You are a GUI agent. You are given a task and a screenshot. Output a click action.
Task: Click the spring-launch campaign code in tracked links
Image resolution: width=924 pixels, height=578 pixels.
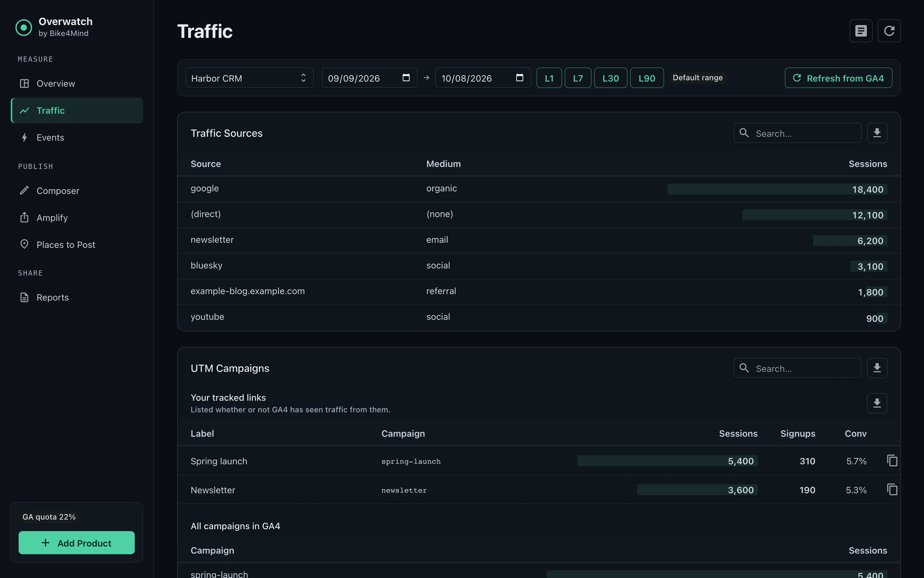pyautogui.click(x=411, y=461)
